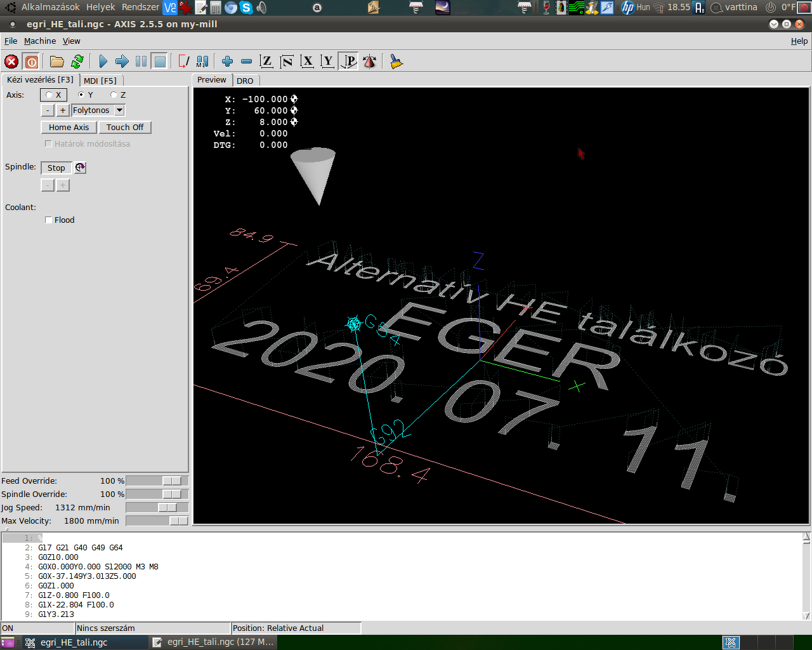
Task: Zoom in with the plus icon
Action: pyautogui.click(x=228, y=62)
